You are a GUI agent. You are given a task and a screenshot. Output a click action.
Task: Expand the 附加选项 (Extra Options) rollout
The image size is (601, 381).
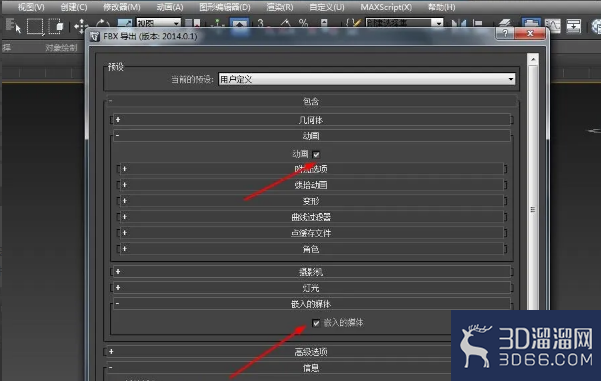311,169
